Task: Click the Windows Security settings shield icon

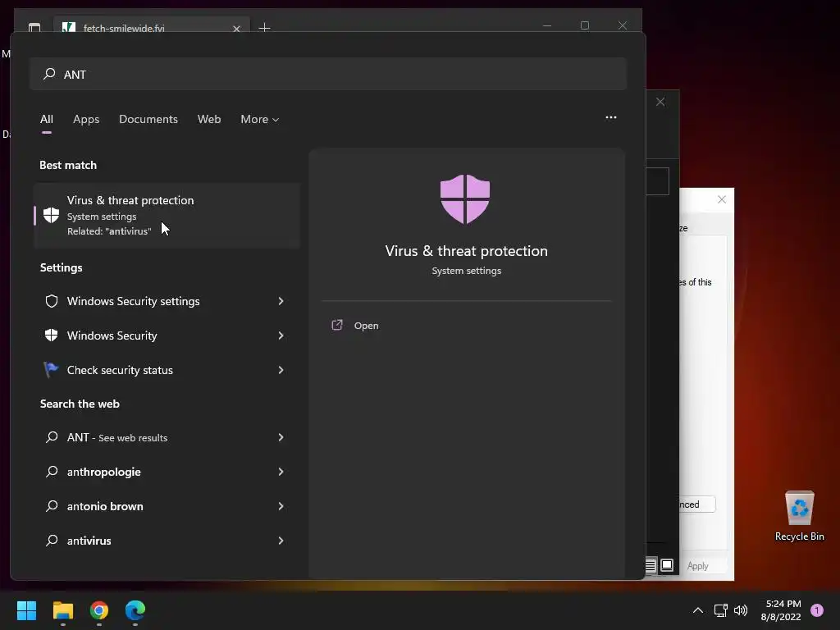Action: pos(52,301)
